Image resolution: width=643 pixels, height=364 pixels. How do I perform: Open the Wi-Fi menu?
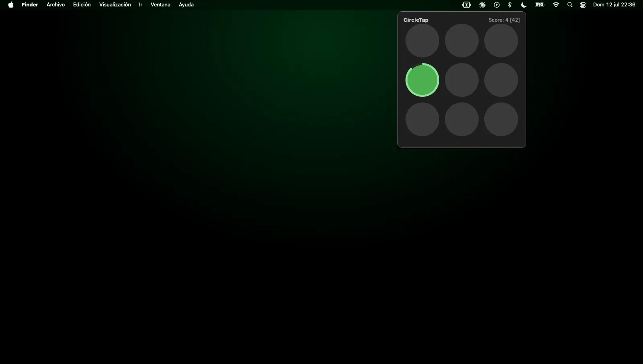(556, 5)
